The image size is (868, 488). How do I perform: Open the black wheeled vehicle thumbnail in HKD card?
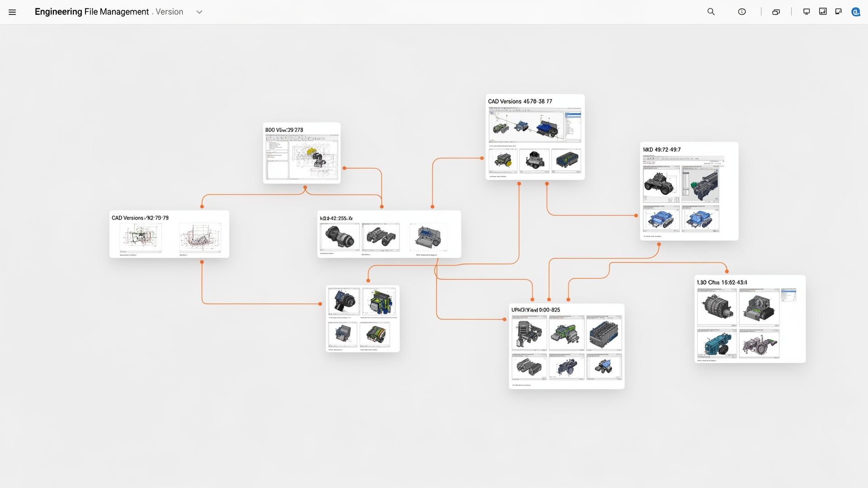pos(661,183)
